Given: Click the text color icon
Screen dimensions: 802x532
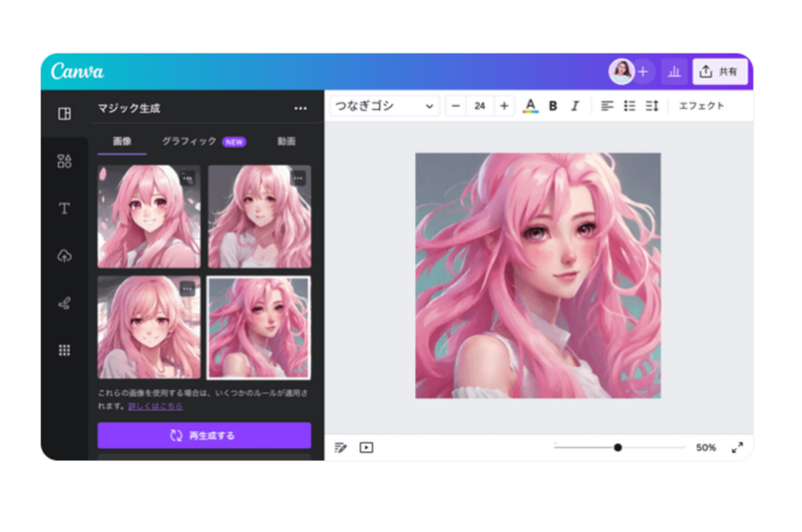Looking at the screenshot, I should pyautogui.click(x=531, y=106).
